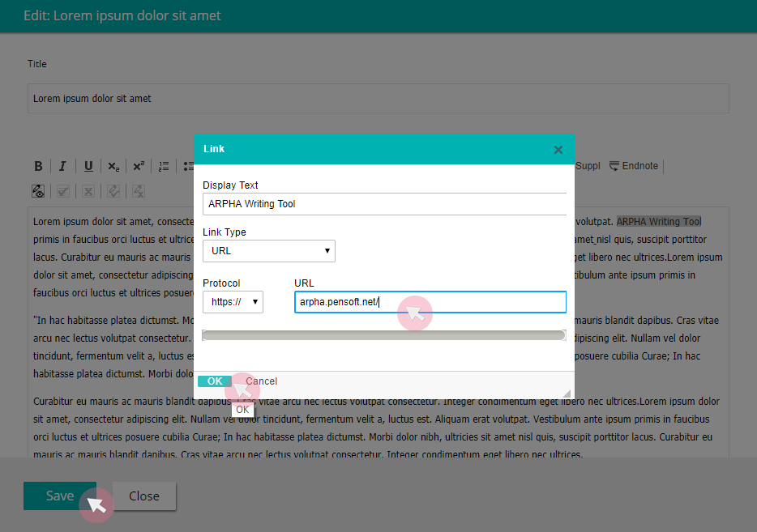Click the Suppl toolbar item
Image resolution: width=757 pixels, height=532 pixels.
tap(588, 166)
